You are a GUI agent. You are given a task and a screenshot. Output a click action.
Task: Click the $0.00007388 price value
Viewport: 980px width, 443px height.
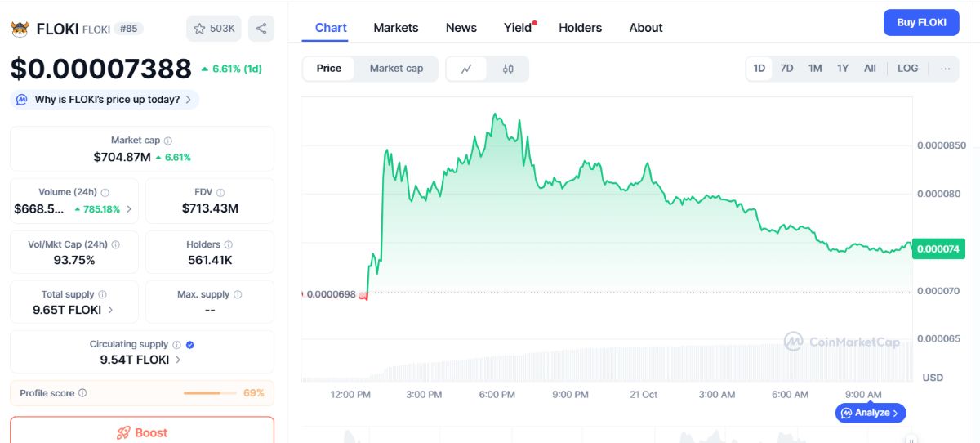click(x=101, y=69)
